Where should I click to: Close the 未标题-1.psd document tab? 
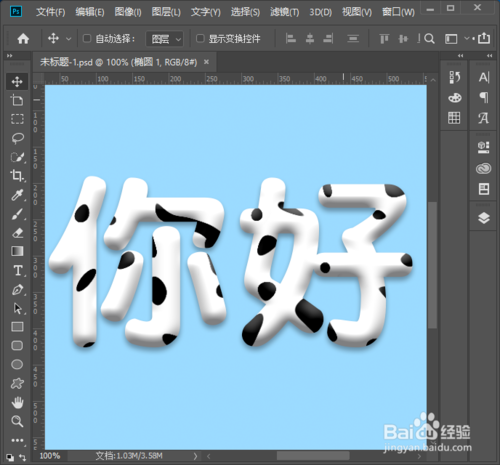pyautogui.click(x=206, y=62)
